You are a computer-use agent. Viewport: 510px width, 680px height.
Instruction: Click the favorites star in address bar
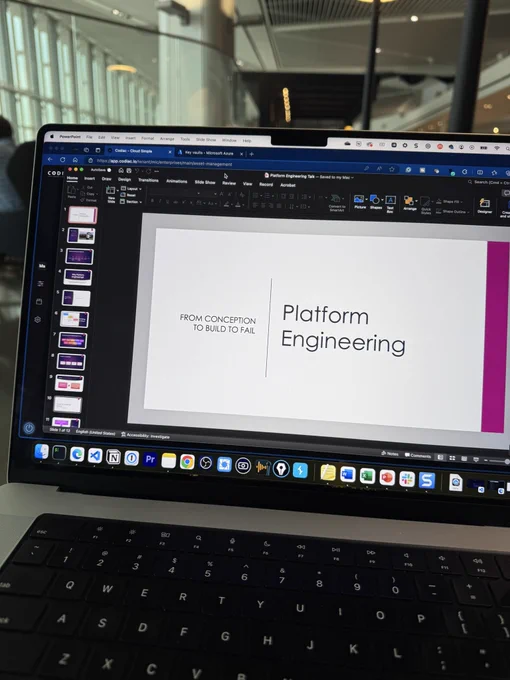(x=392, y=169)
